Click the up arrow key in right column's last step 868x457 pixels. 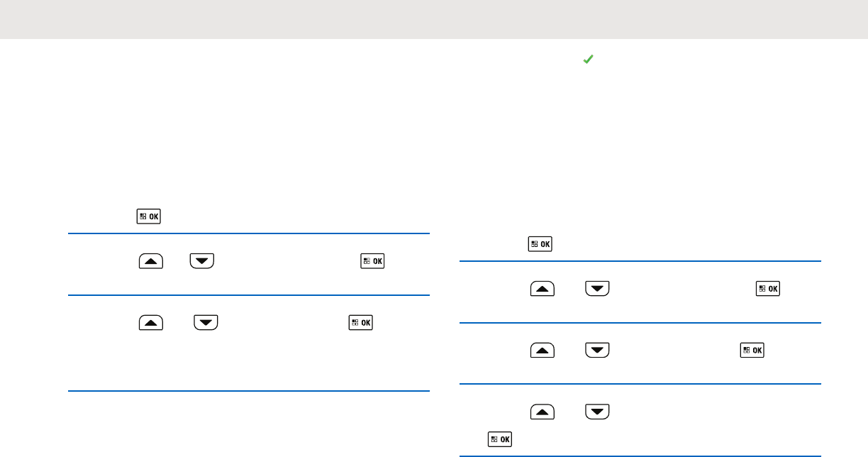pos(542,413)
